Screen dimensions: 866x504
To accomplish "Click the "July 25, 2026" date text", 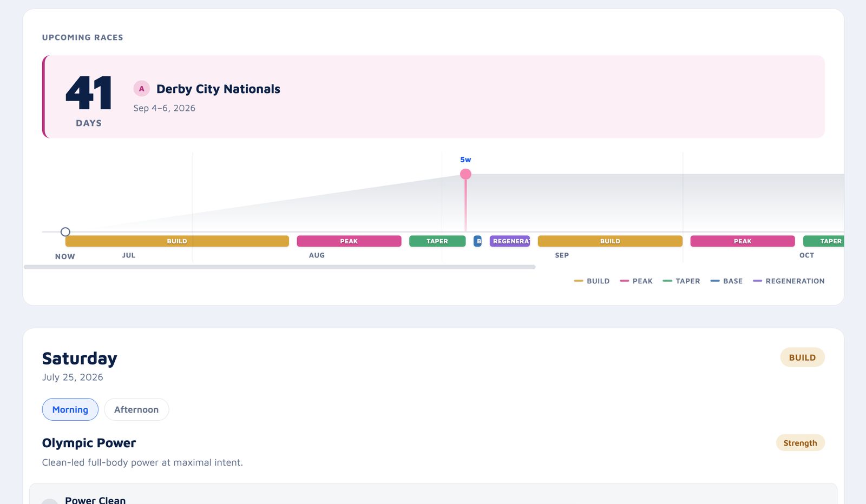I will tap(73, 377).
